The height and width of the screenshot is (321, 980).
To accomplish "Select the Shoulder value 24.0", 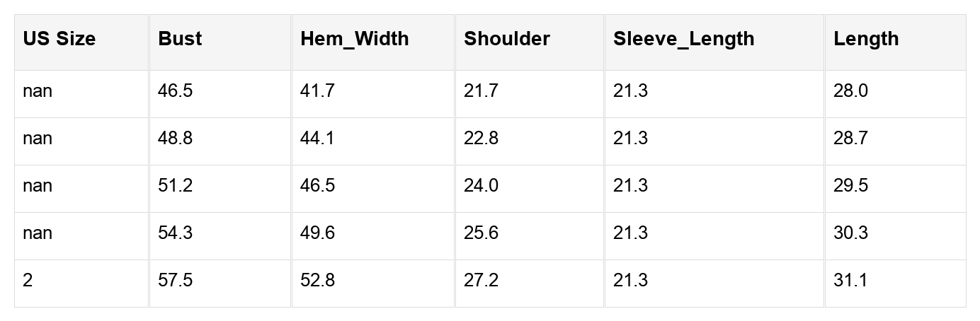I will pyautogui.click(x=481, y=186).
